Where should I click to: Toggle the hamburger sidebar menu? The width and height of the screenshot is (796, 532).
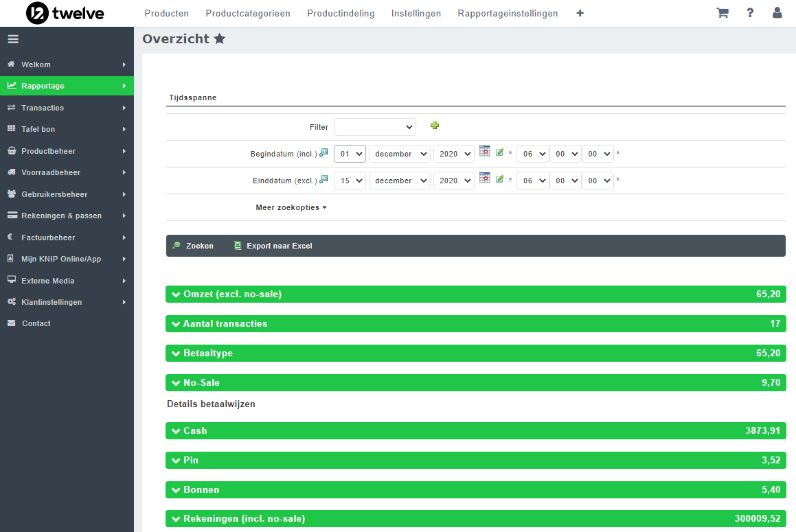coord(13,39)
